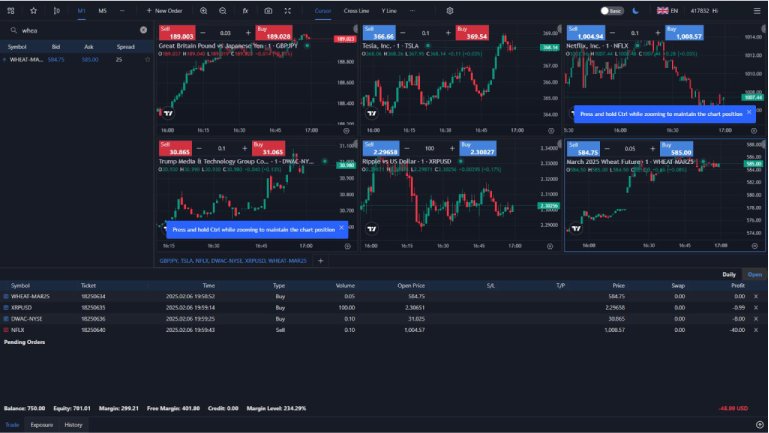Sell DWAC at 30.865
Screen dimensions: 769x433
[x=175, y=149]
